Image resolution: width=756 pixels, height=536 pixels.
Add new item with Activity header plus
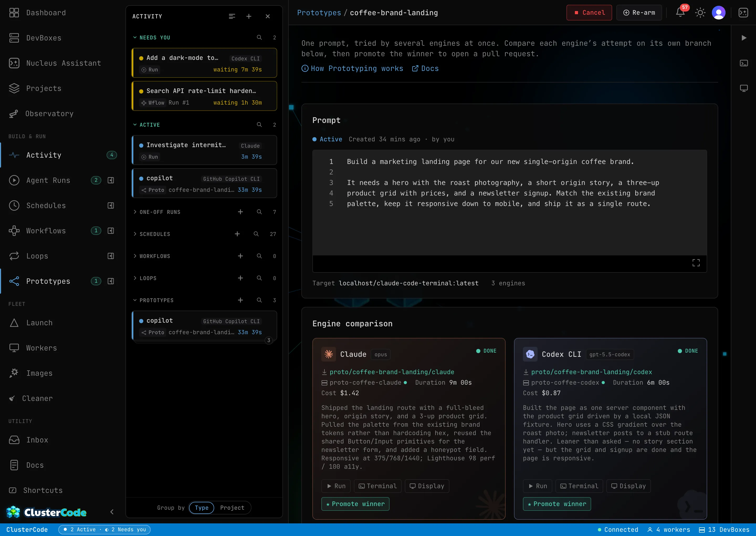[249, 16]
